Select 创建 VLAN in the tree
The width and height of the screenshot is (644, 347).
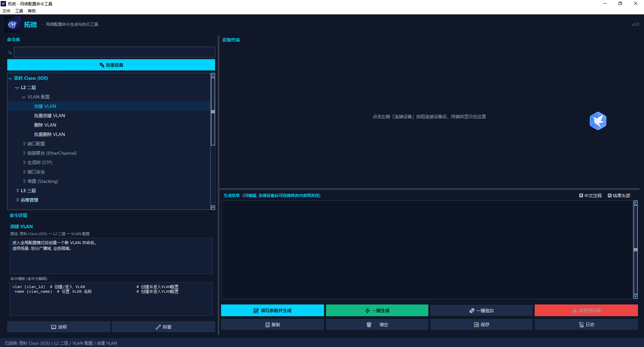point(45,106)
